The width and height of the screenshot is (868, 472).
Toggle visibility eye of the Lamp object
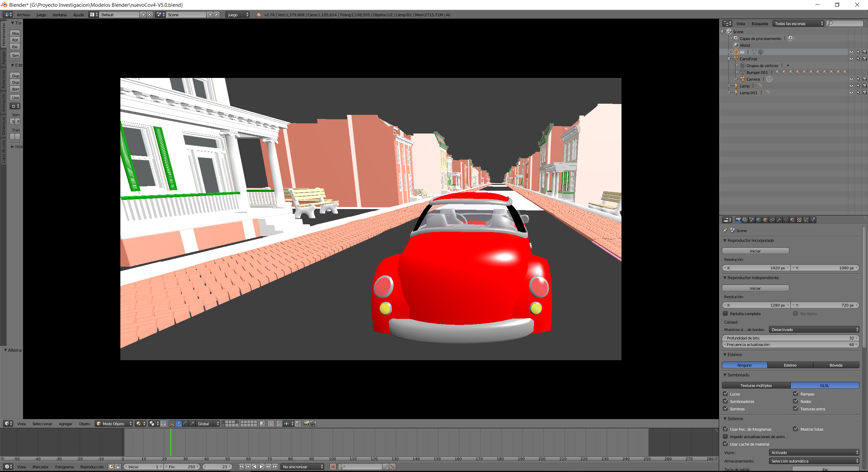[x=851, y=86]
